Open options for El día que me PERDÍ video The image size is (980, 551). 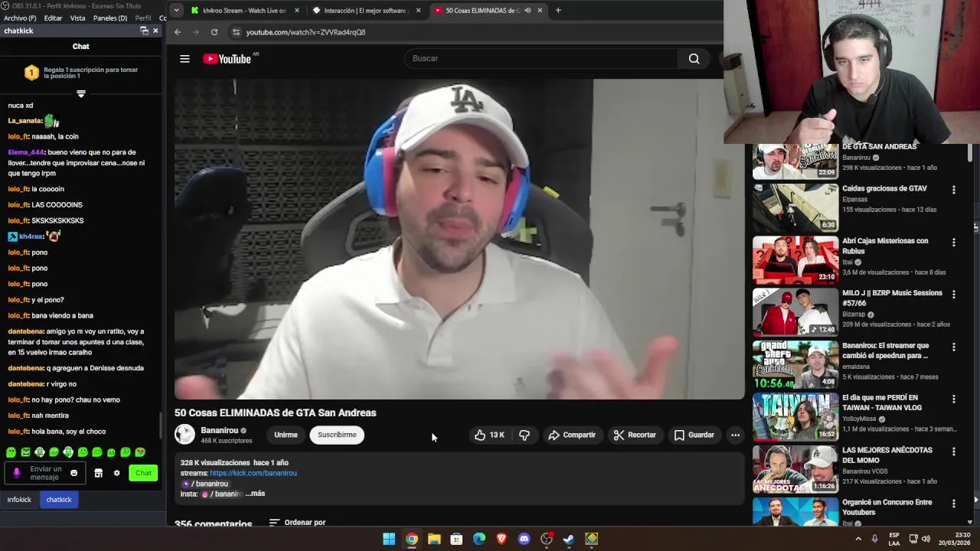pos(953,399)
